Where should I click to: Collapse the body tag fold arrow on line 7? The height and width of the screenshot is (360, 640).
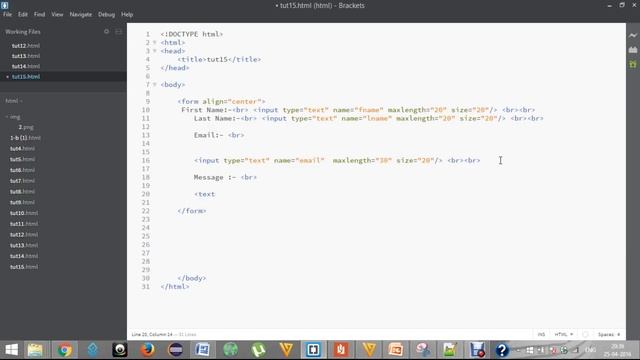155,84
